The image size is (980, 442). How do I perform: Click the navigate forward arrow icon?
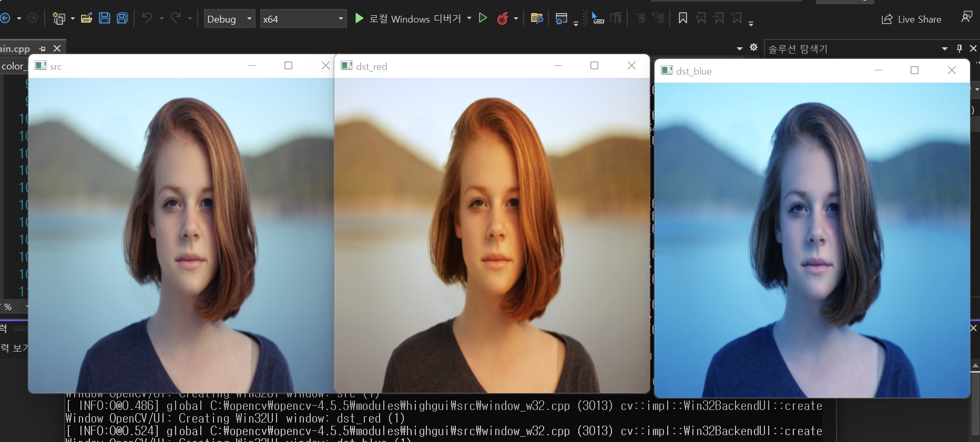tap(33, 18)
